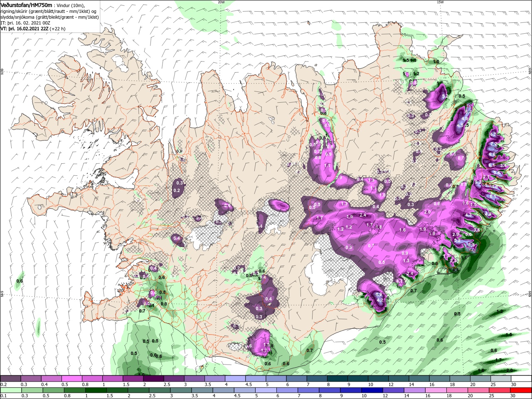Click the 20W longitude label

pyautogui.click(x=221, y=2)
